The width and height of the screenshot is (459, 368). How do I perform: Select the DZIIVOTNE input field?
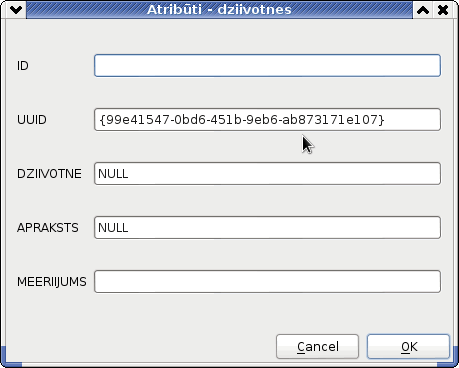[x=267, y=173]
